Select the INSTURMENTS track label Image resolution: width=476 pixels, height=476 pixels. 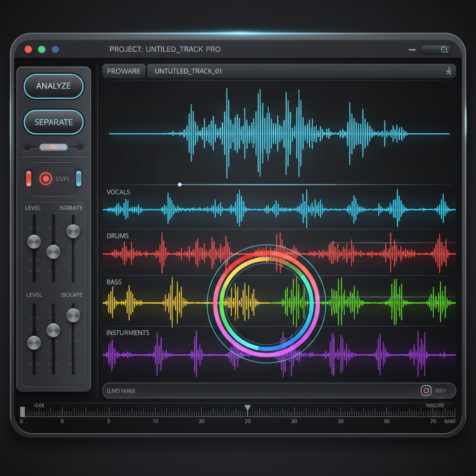click(x=128, y=333)
